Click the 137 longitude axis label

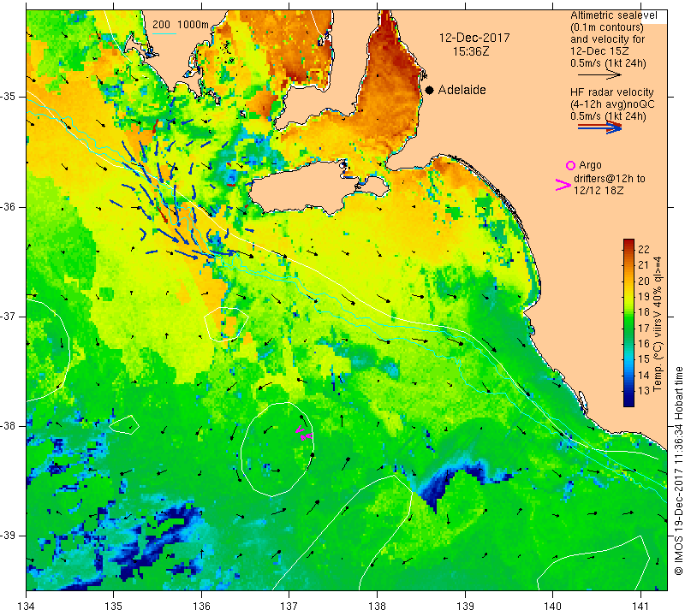pyautogui.click(x=289, y=607)
